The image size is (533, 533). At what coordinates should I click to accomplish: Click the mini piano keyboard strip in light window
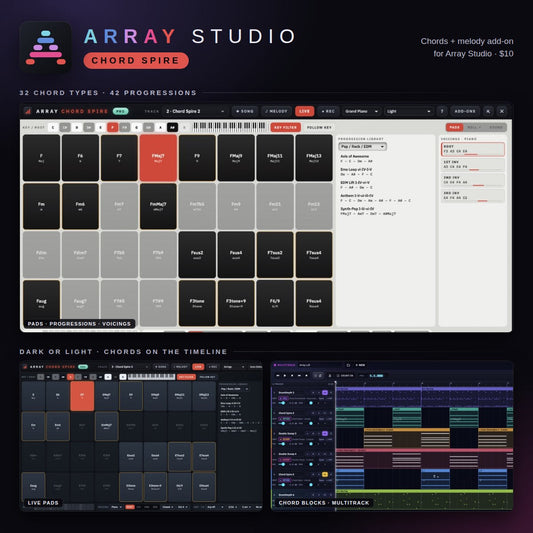(x=229, y=126)
